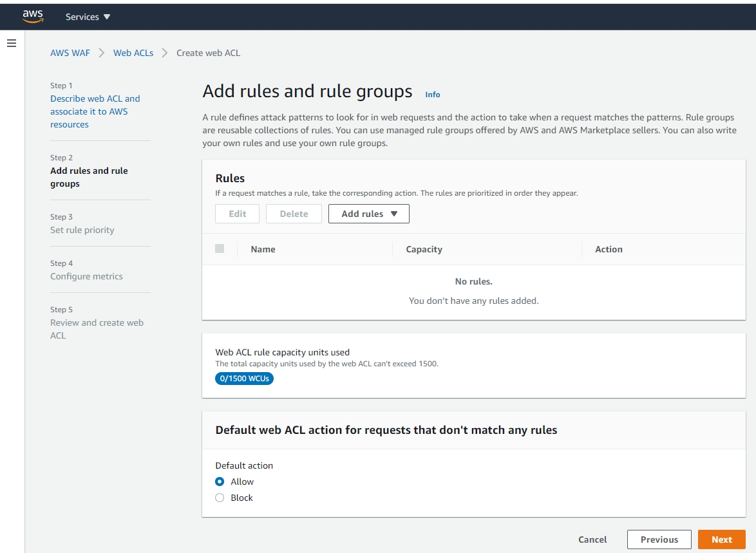
Task: Click Create web ACL breadcrumb text
Action: pyautogui.click(x=208, y=53)
